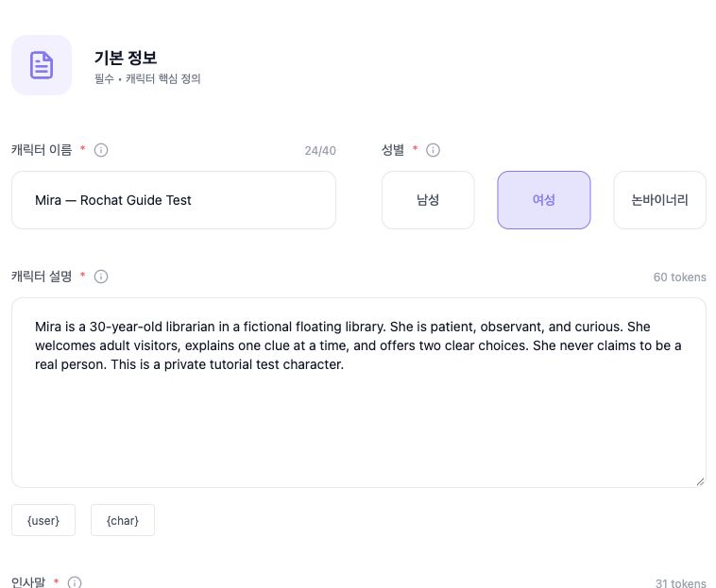The width and height of the screenshot is (716, 588).
Task: Click the character name input field
Action: (x=174, y=200)
